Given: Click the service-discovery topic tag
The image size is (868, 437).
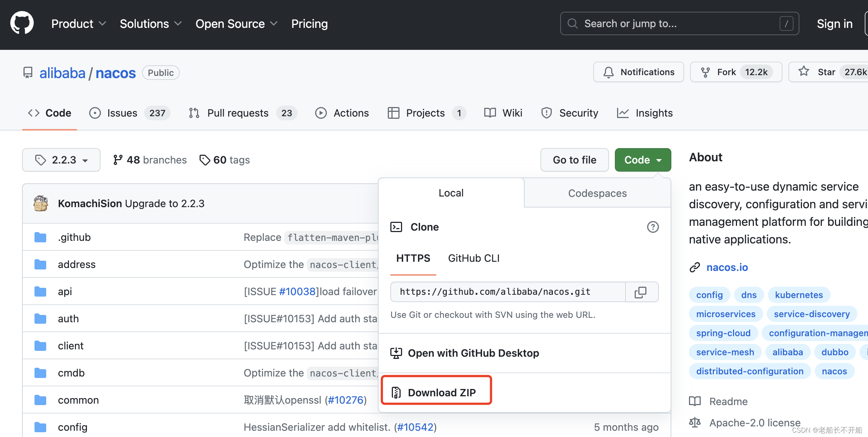Looking at the screenshot, I should 812,314.
